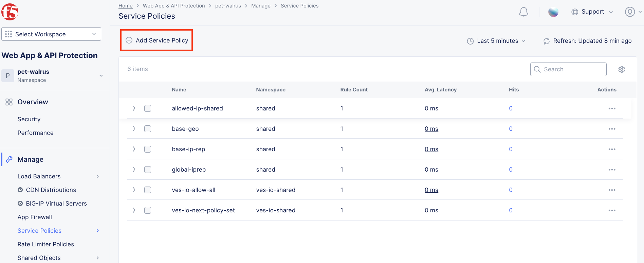Click the F5 logo icon
This screenshot has width=644, height=263.
10,12
